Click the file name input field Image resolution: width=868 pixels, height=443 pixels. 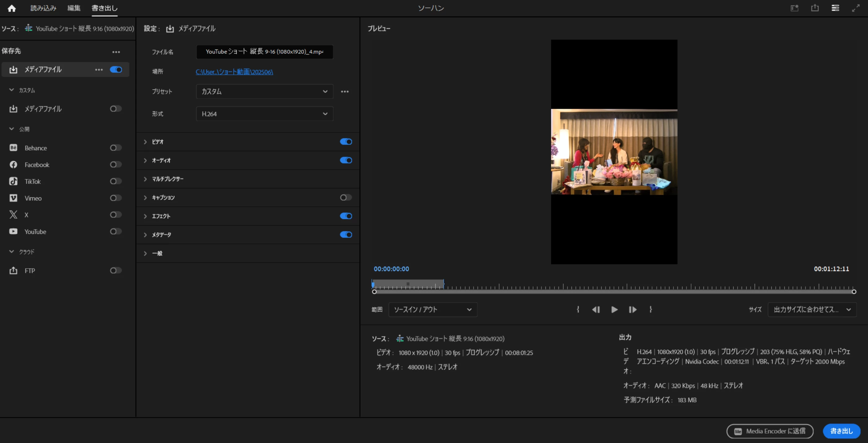click(x=265, y=52)
